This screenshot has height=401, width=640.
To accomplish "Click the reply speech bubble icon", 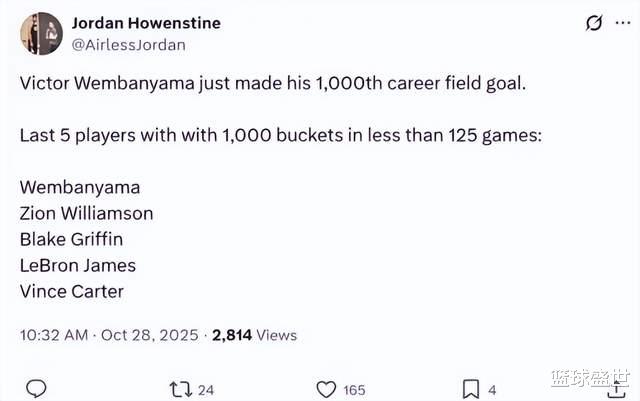I will point(36,389).
